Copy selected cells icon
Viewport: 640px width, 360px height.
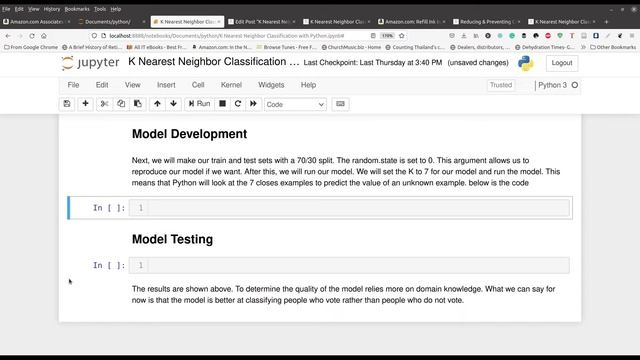pyautogui.click(x=121, y=104)
